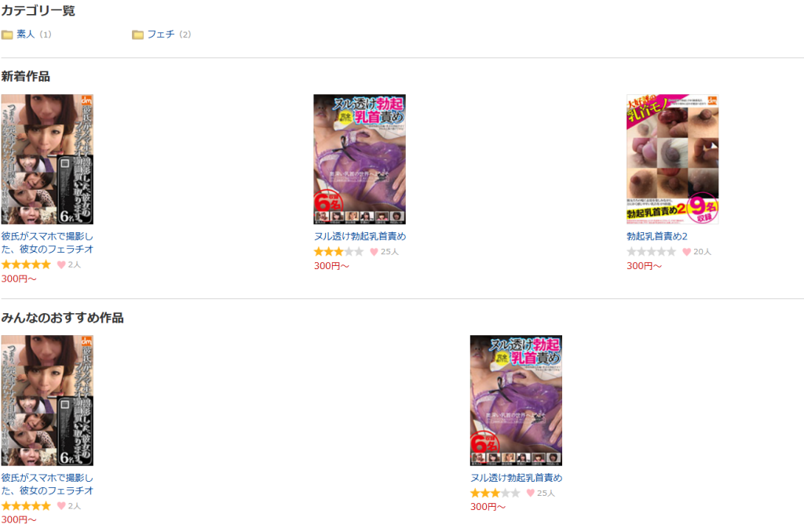Click the 2人 heart icon under 新着作品
The height and width of the screenshot is (532, 804).
tap(61, 264)
